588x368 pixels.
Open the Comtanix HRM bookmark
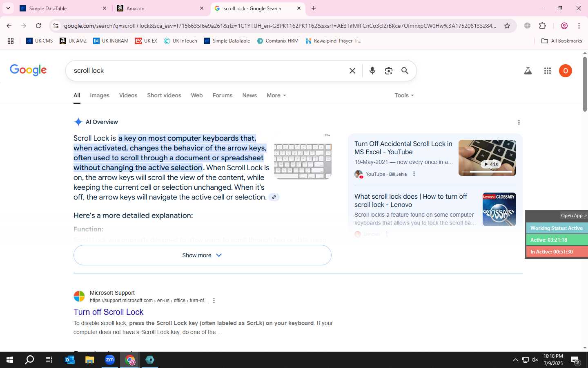278,41
